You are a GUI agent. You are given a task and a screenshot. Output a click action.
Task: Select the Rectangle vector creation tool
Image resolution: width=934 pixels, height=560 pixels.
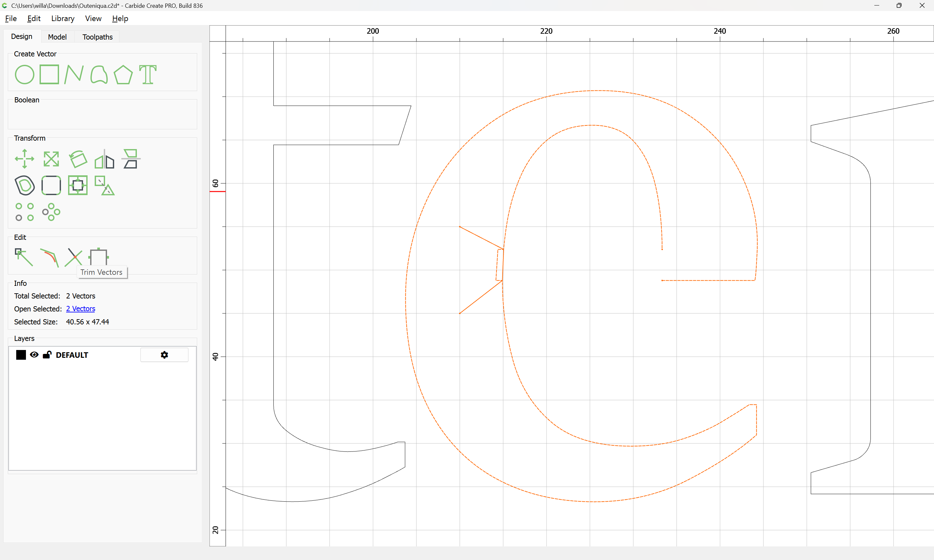[x=49, y=74]
